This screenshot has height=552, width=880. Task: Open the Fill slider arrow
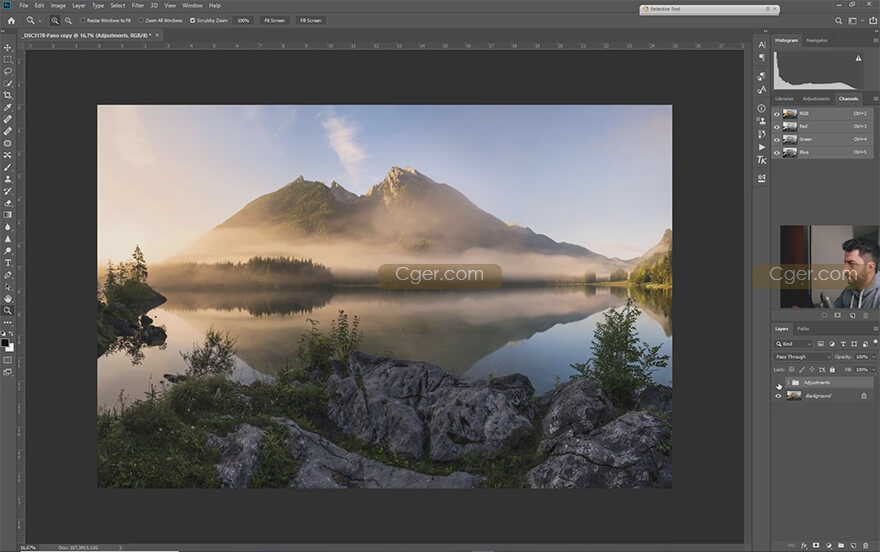pos(873,370)
